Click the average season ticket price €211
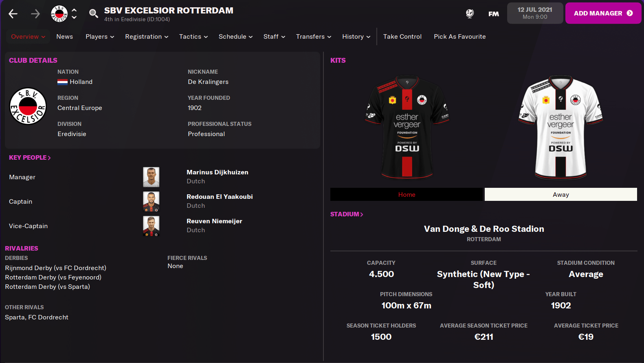This screenshot has height=363, width=644. tap(484, 337)
